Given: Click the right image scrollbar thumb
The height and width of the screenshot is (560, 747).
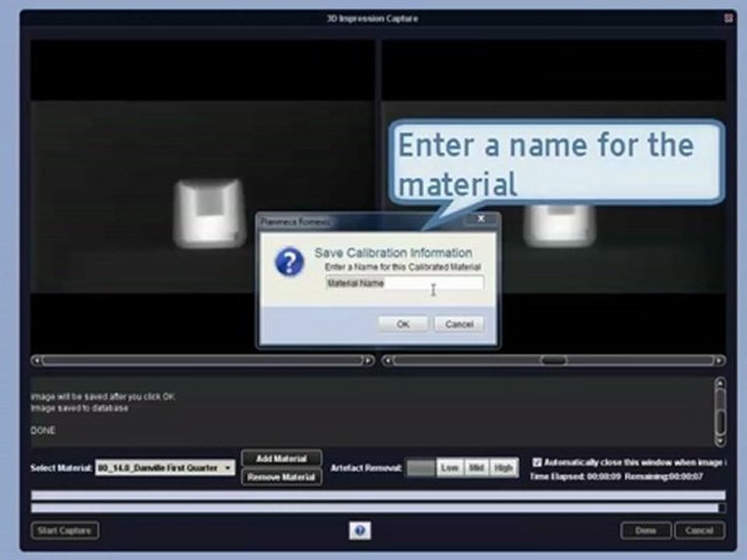Looking at the screenshot, I should pyautogui.click(x=553, y=360).
